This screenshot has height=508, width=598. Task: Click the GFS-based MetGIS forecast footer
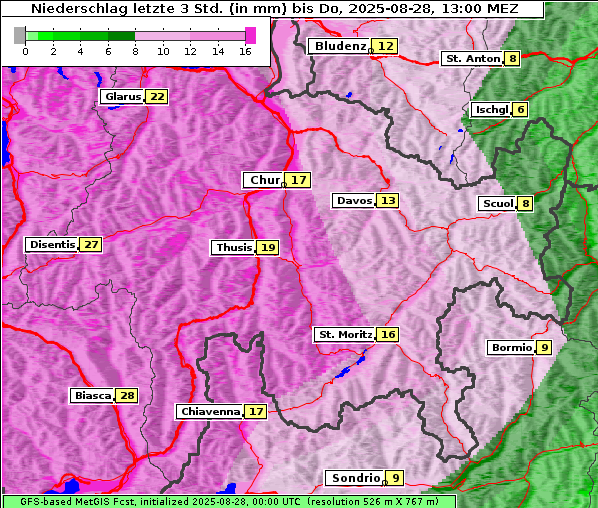click(x=229, y=502)
